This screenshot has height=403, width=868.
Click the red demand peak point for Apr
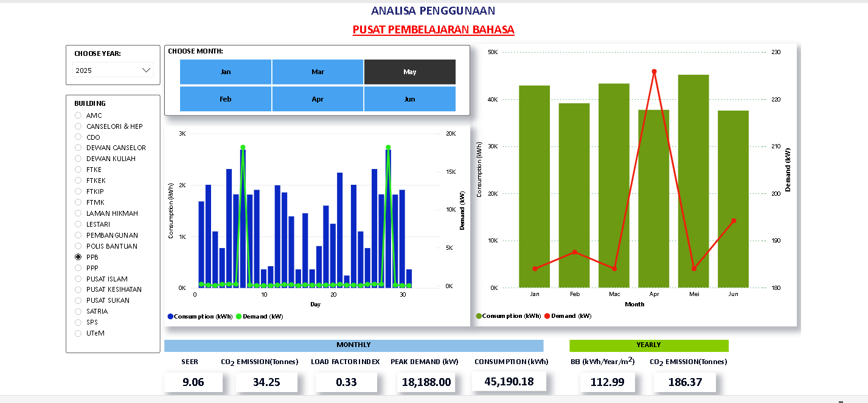(654, 72)
